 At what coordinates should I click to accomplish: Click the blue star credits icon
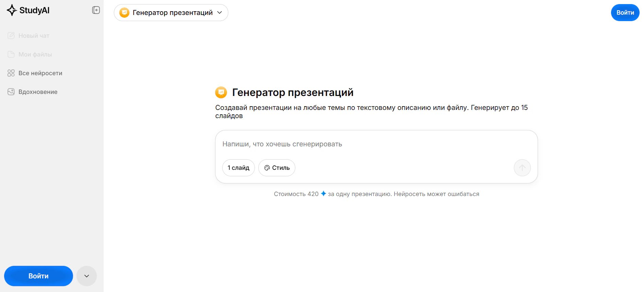(x=324, y=194)
